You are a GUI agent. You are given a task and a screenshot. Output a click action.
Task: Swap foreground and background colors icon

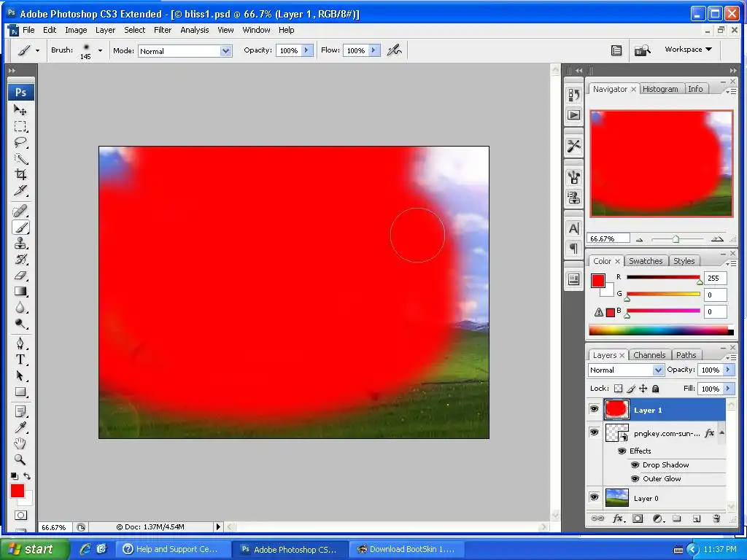(x=27, y=475)
